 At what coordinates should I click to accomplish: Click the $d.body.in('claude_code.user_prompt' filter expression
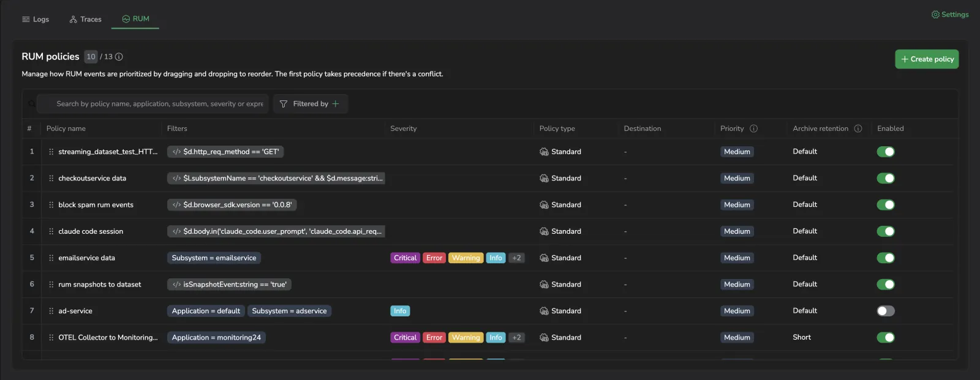pyautogui.click(x=276, y=231)
